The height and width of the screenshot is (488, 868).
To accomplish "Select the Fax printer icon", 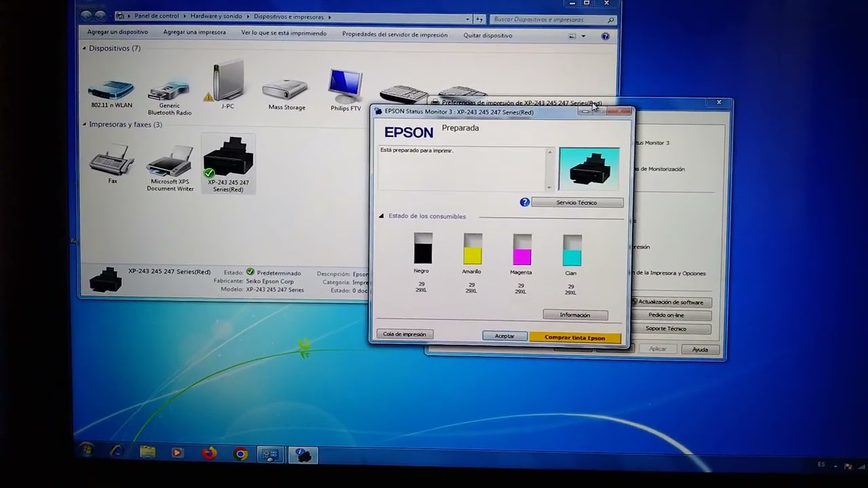I will [112, 161].
